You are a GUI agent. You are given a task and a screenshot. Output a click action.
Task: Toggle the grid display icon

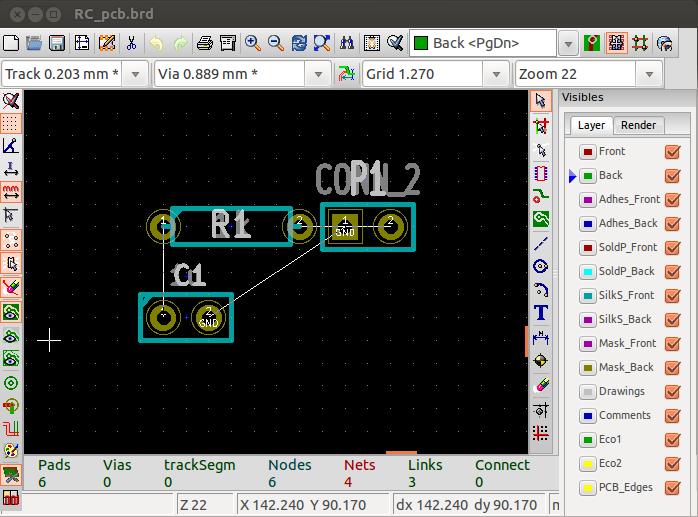click(x=11, y=124)
